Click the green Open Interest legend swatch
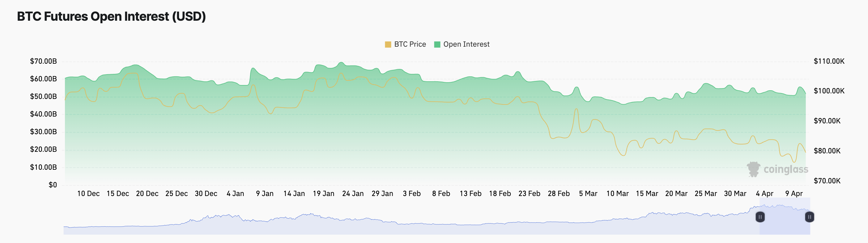 tap(437, 45)
